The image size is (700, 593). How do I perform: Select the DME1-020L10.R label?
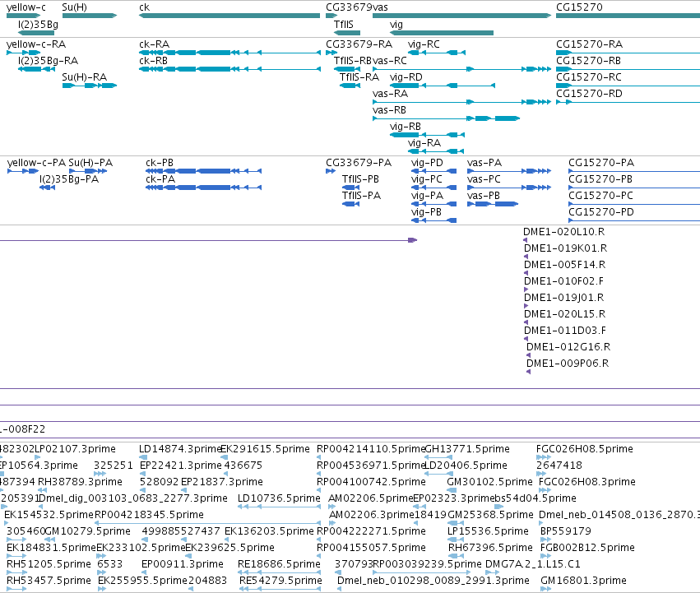(563, 232)
